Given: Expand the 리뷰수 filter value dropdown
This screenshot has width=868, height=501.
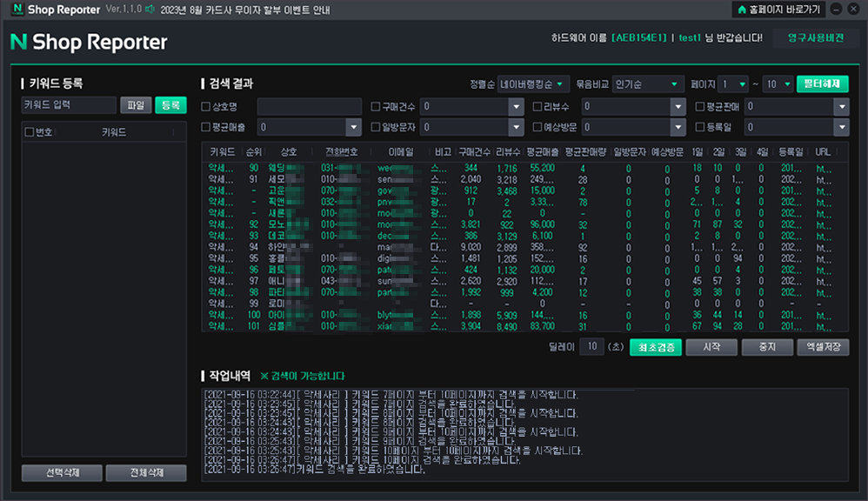Looking at the screenshot, I should tap(678, 106).
